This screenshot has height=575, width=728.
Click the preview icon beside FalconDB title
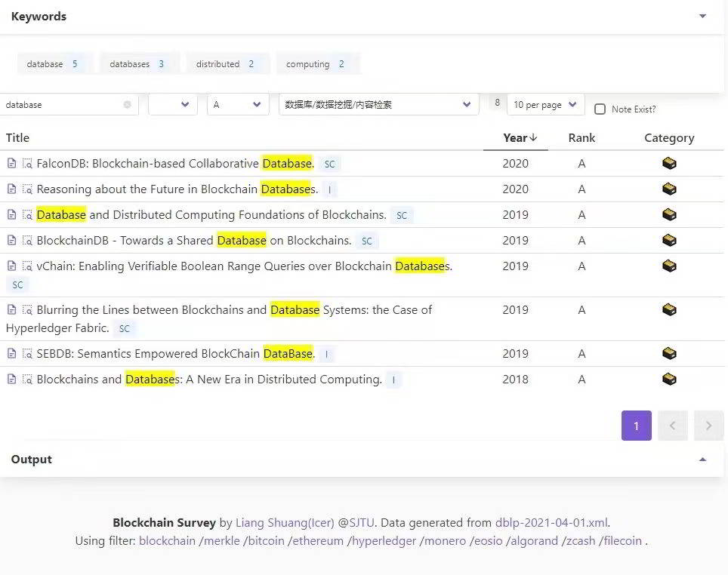point(27,163)
